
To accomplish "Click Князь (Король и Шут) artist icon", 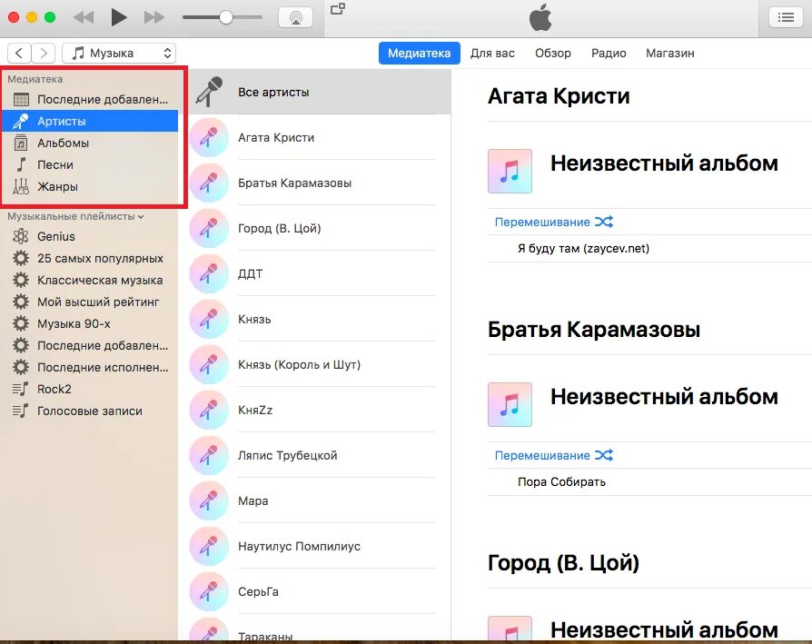I will coord(209,364).
